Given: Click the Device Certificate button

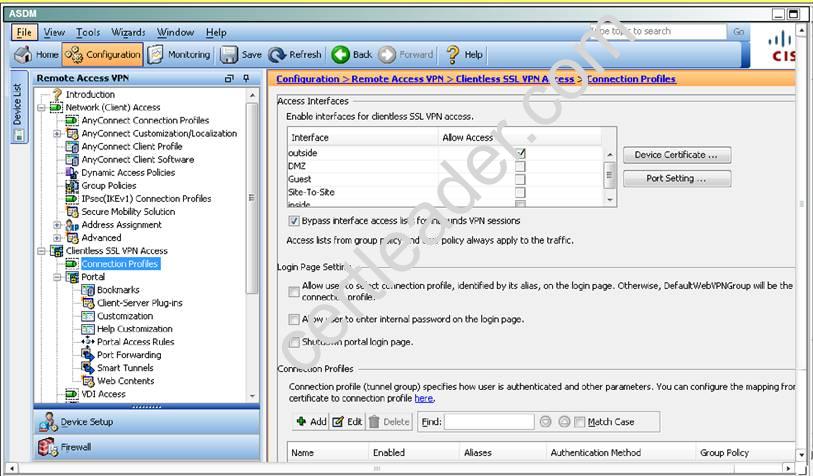Looking at the screenshot, I should pos(677,155).
